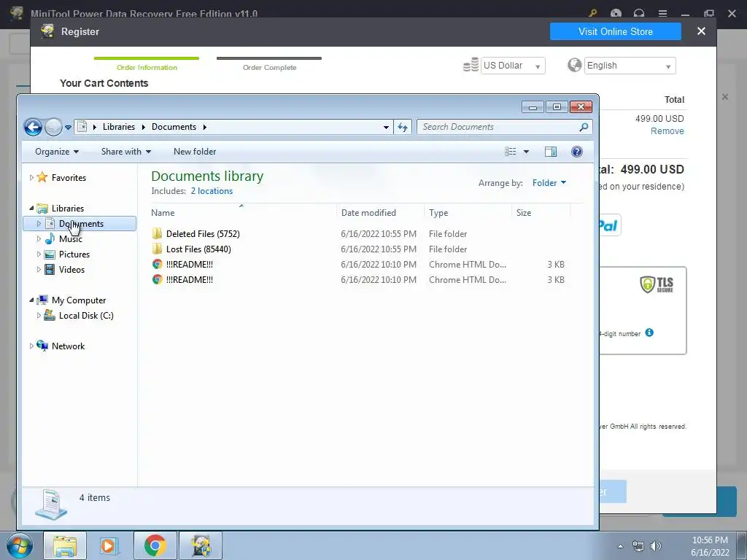Select Lost Files (85440) folder

(198, 249)
